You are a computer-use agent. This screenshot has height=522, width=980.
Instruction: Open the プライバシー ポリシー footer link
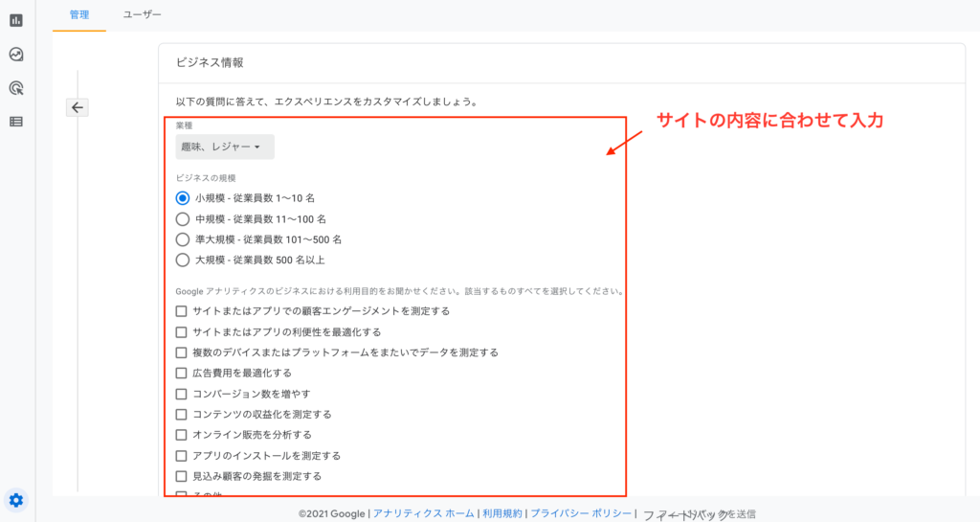point(581,514)
